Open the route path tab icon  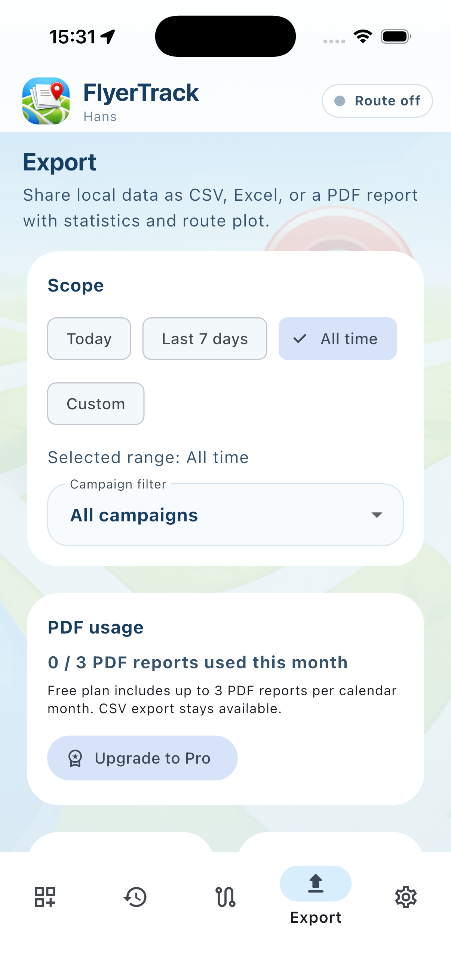(225, 897)
